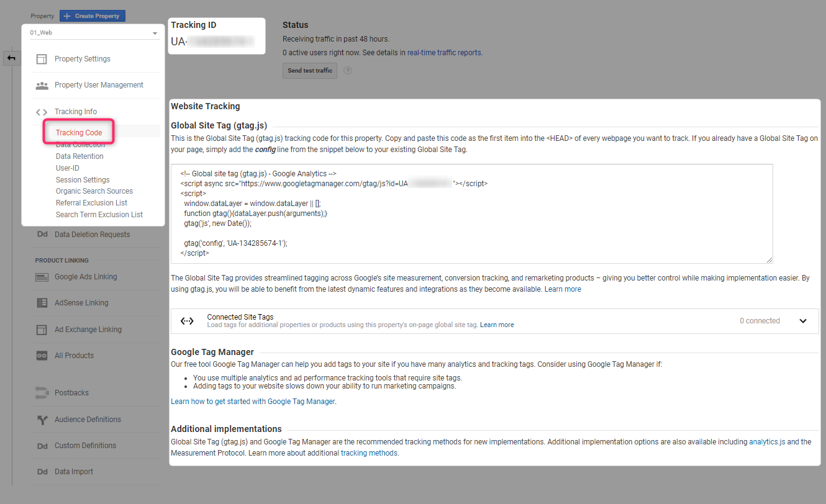Click the Ad Exchange Linking icon
This screenshot has width=826, height=504.
click(42, 330)
